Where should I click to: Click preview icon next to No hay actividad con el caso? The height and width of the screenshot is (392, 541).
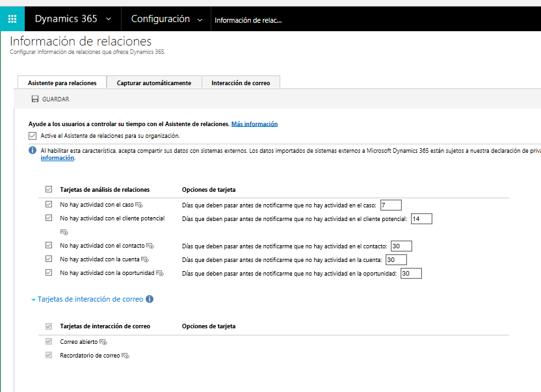(139, 205)
